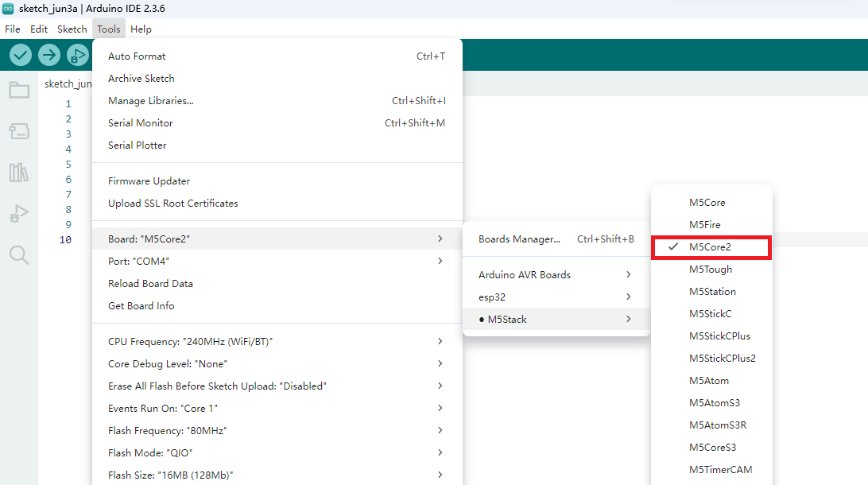Image resolution: width=868 pixels, height=485 pixels.
Task: Open the Boards Manager sidebar icon
Action: coord(19,131)
